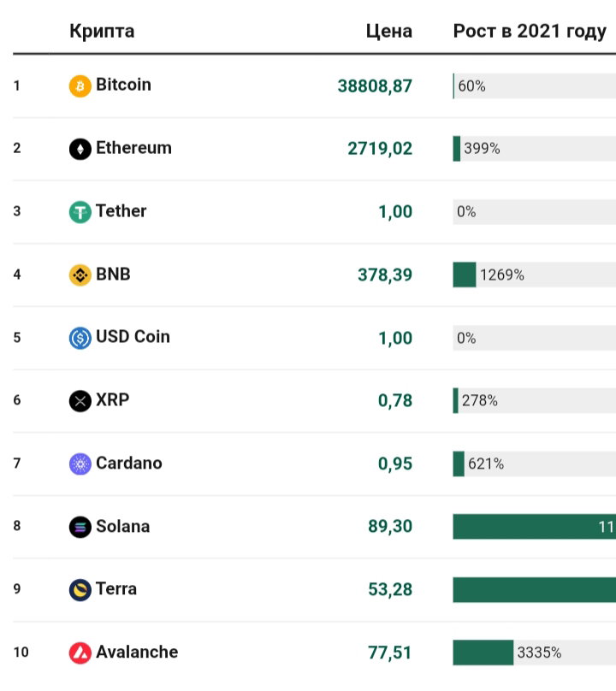Click the Solana growth bar

[535, 526]
